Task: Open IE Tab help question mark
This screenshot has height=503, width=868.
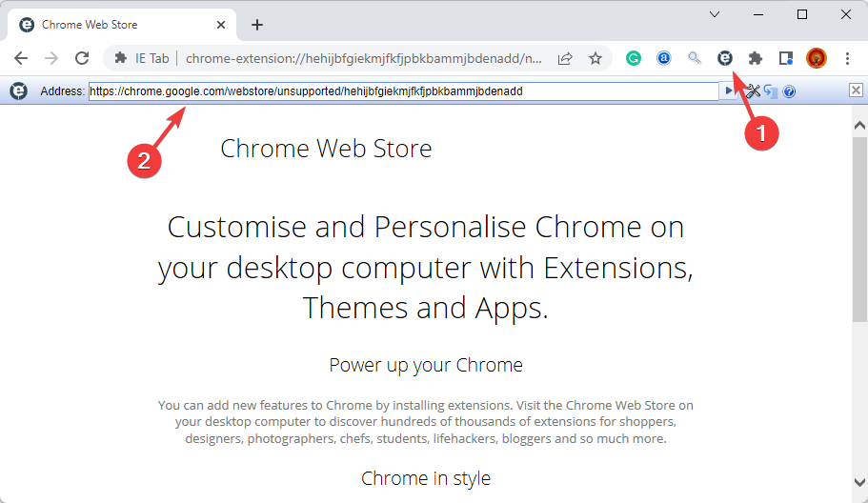Action: [x=789, y=91]
